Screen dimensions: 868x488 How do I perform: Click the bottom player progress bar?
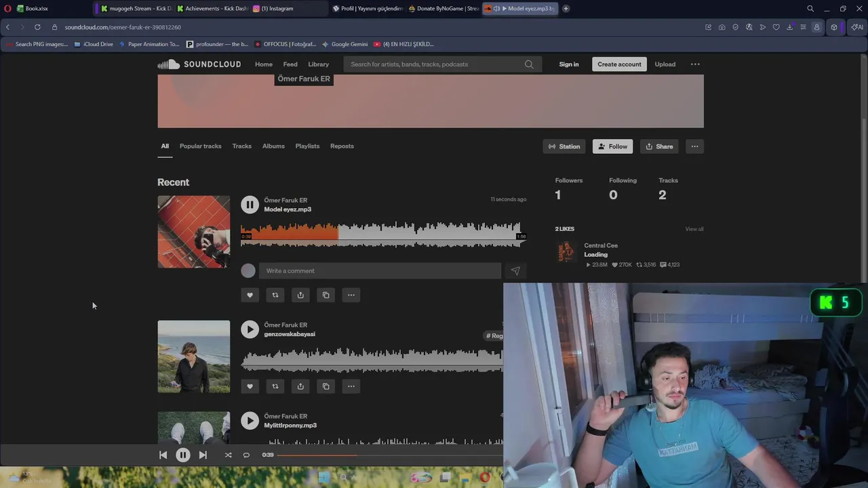(x=390, y=455)
